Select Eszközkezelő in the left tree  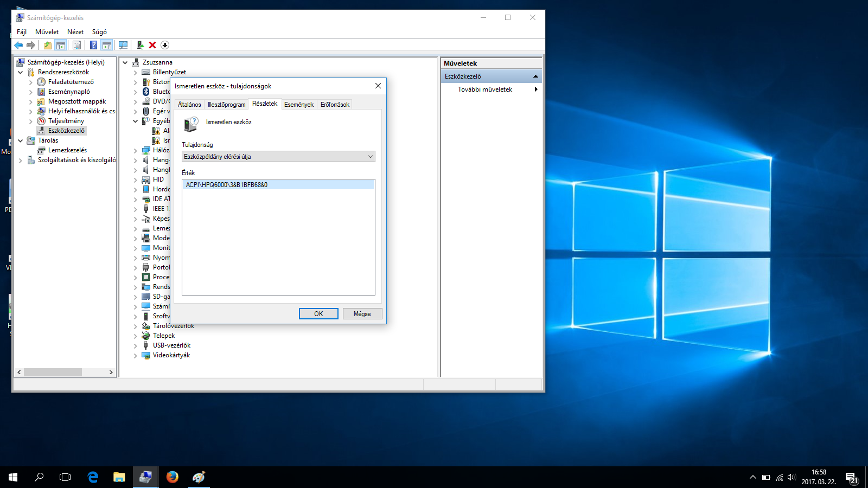pyautogui.click(x=66, y=131)
